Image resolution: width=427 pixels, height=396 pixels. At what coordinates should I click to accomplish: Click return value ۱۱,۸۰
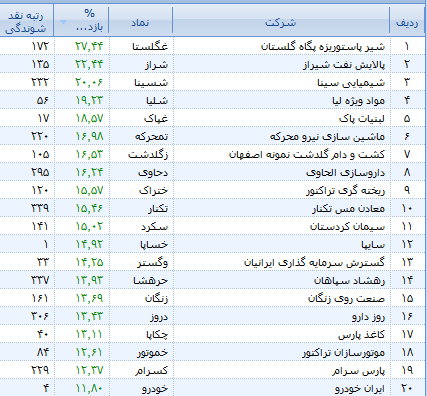(89, 388)
